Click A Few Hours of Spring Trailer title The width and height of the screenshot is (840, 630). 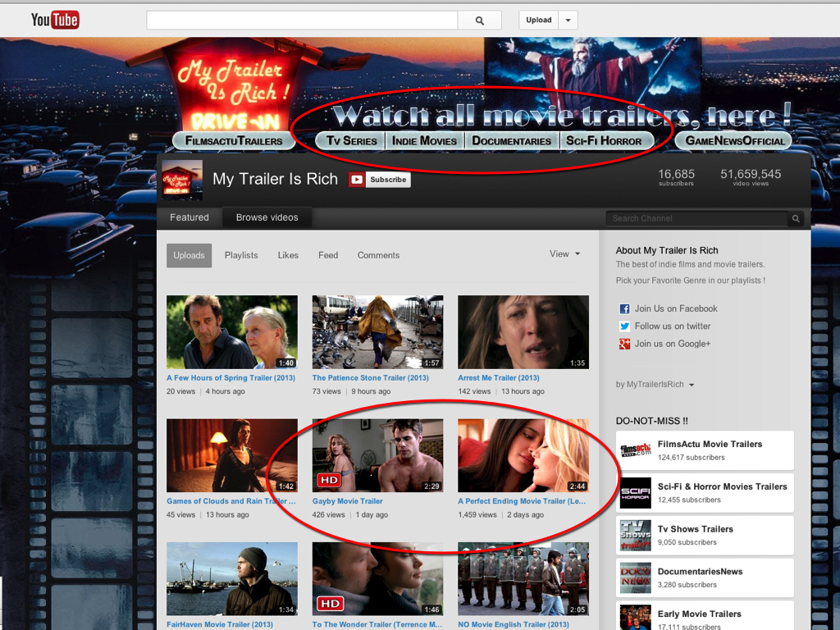click(x=231, y=378)
